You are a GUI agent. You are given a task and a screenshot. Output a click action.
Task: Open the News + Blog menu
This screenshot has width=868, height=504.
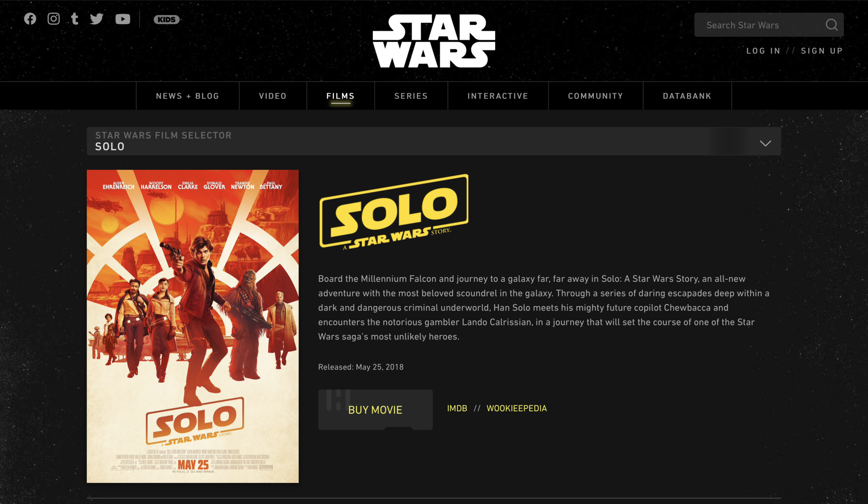188,96
